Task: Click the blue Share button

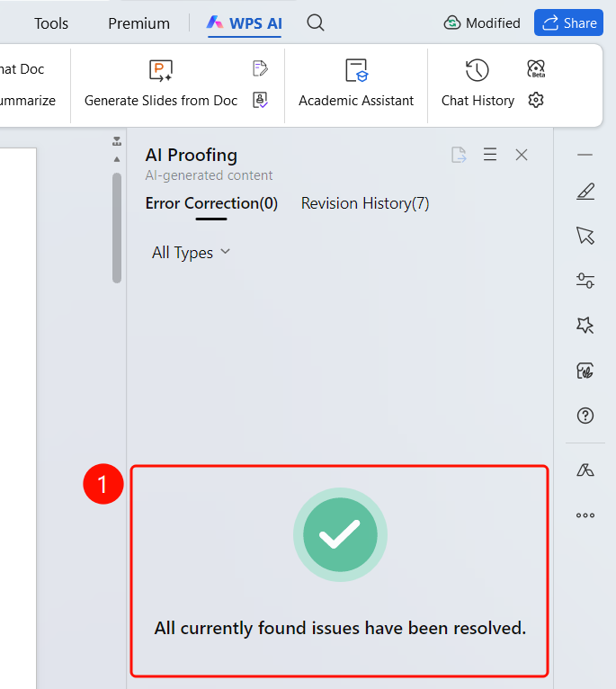Action: click(568, 22)
